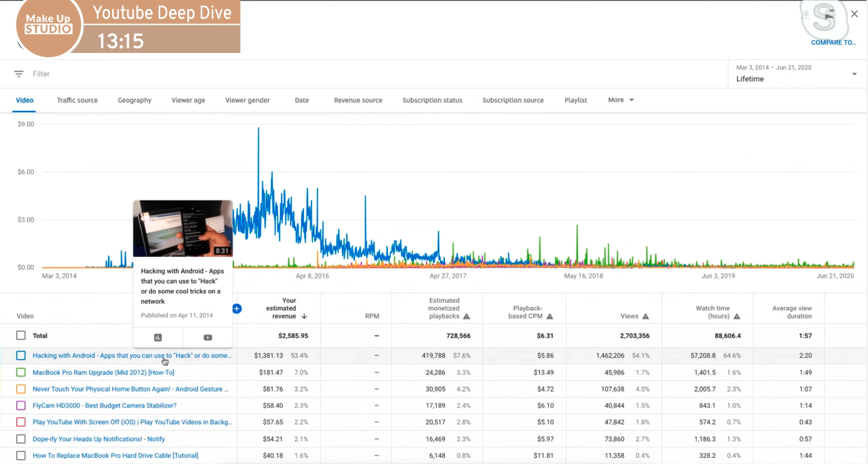Click the 419,788 monetized playbacks cell
868x464 pixels.
point(433,355)
